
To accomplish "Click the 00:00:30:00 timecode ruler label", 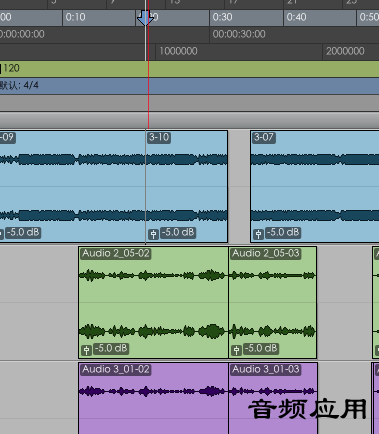I will pos(239,34).
